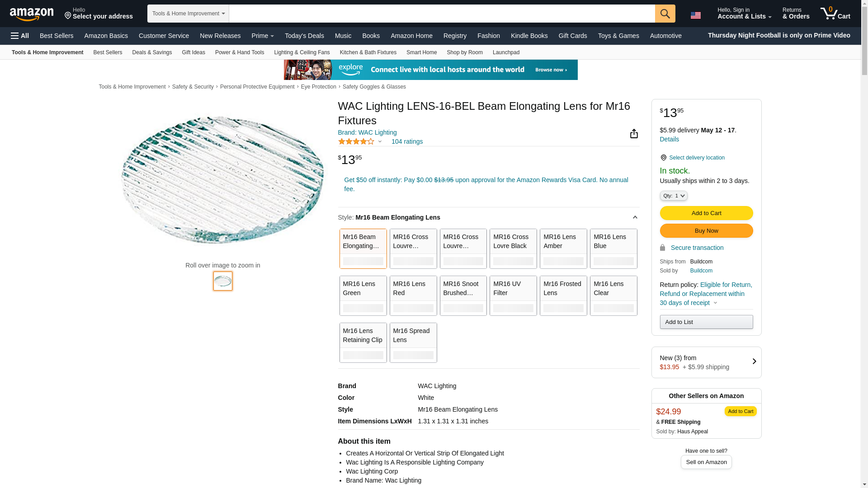The image size is (868, 488).
Task: Open the All hamburger menu
Action: click(20, 36)
